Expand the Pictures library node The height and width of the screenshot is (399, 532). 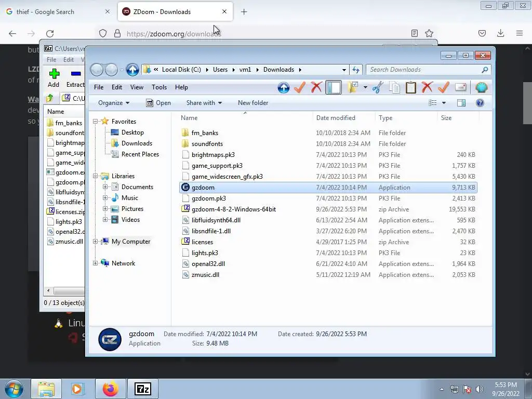pyautogui.click(x=105, y=209)
